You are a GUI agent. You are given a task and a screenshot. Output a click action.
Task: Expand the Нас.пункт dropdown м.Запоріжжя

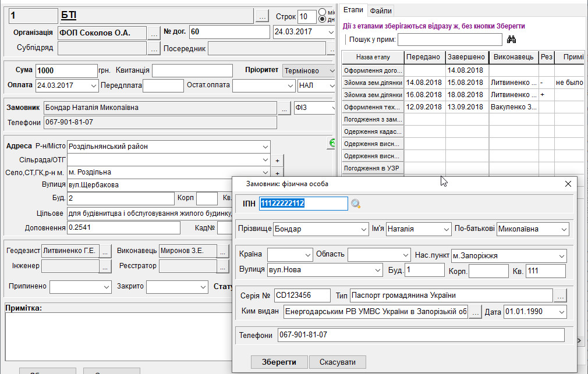[561, 256]
